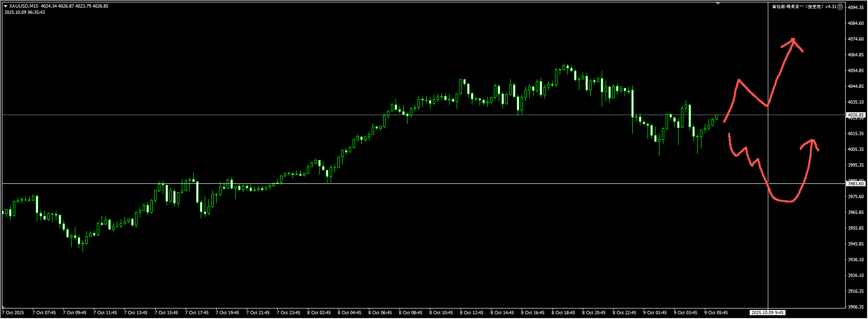Image resolution: width=868 pixels, height=319 pixels.
Task: Click the sad face expert advisor icon
Action: pos(840,7)
